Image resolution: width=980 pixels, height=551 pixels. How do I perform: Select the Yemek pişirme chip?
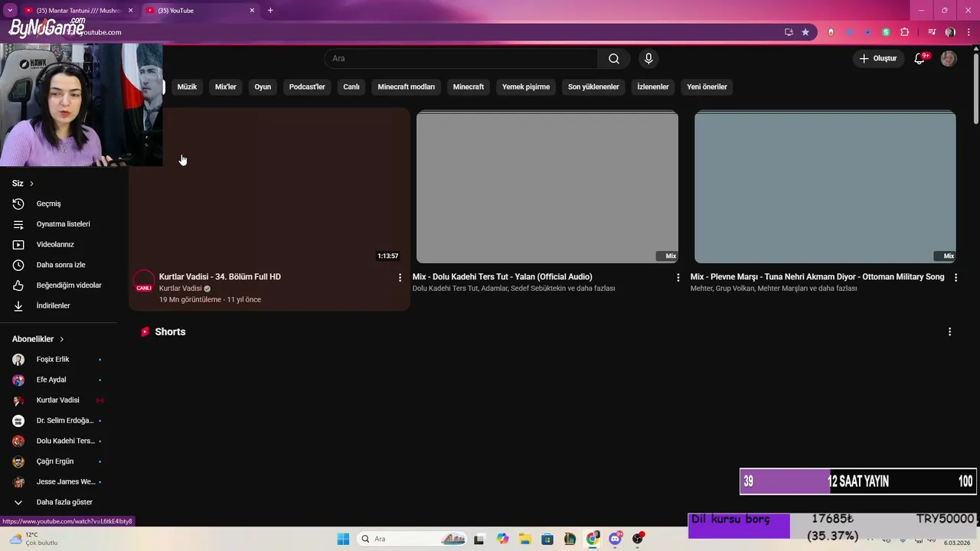[526, 87]
